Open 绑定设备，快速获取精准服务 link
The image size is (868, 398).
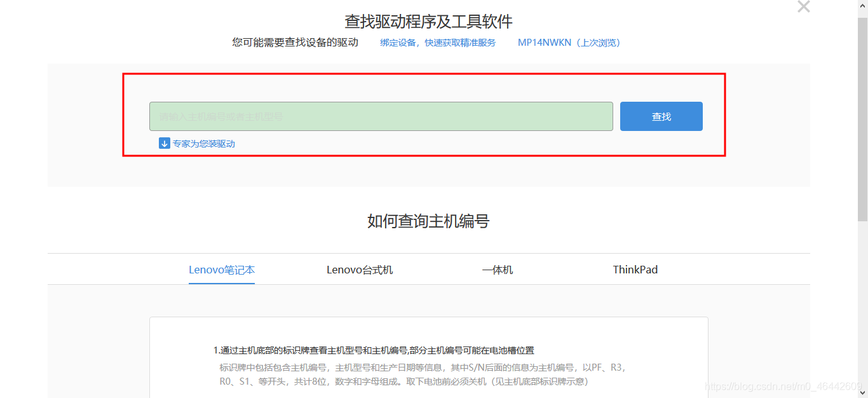point(438,43)
